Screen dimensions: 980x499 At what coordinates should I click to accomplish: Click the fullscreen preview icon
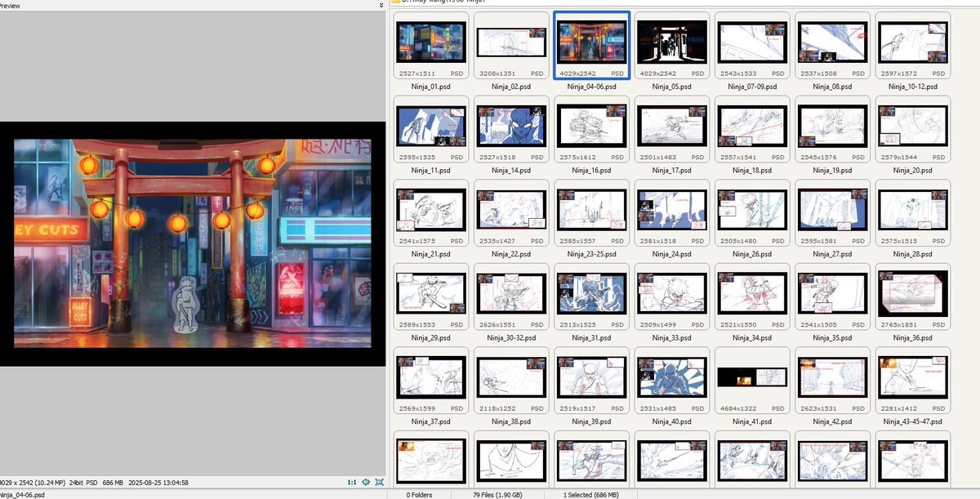coord(379,483)
